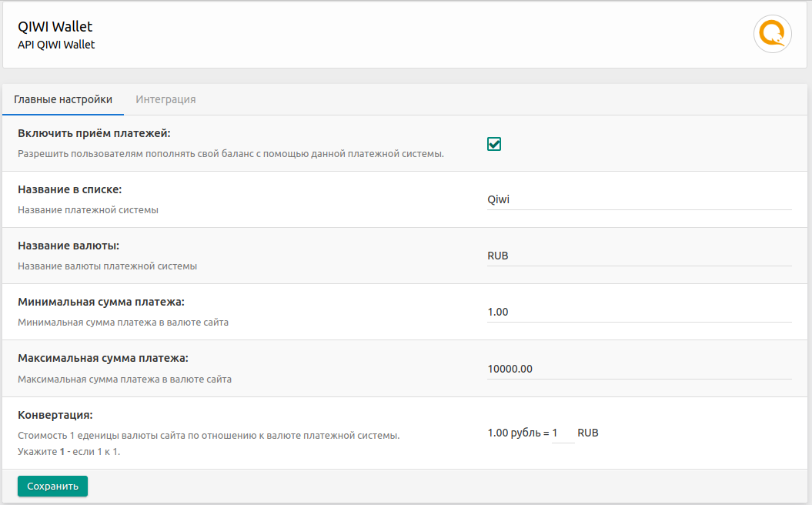Disable the Включить приём платежей checkbox
Image resolution: width=812 pixels, height=505 pixels.
494,144
